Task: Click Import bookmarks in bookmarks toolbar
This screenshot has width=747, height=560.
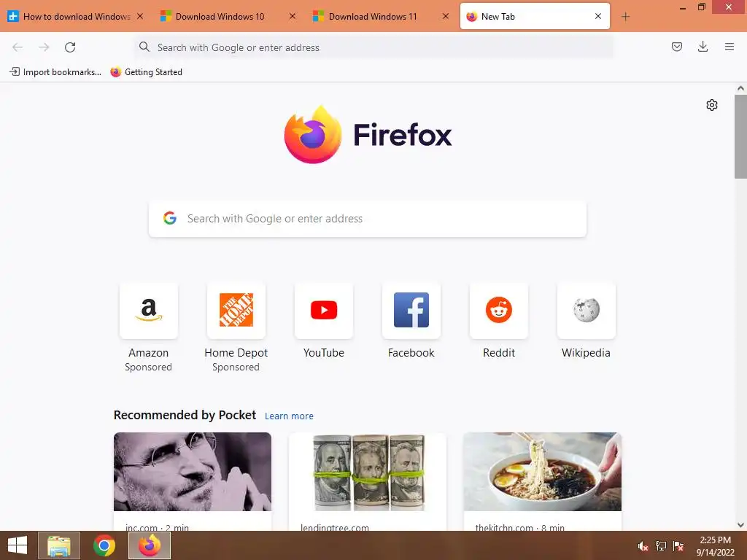Action: click(55, 72)
